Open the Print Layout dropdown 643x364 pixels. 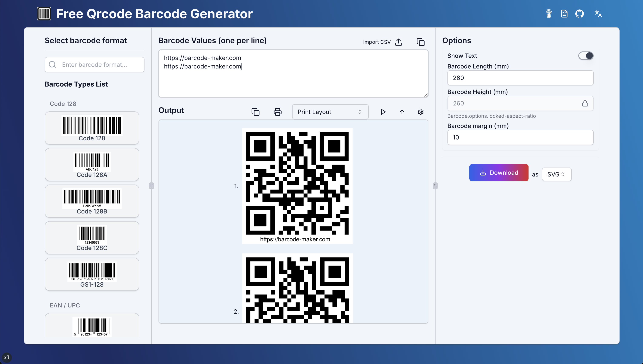pyautogui.click(x=330, y=112)
